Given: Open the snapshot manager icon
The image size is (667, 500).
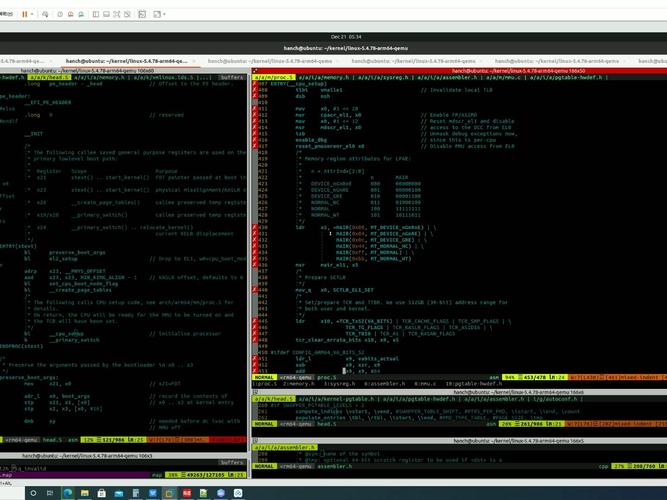Looking at the screenshot, I should click(81, 14).
